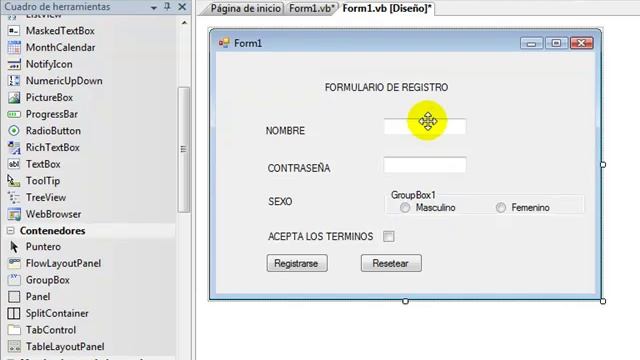Select the TableLayoutPanel container icon

[14, 347]
